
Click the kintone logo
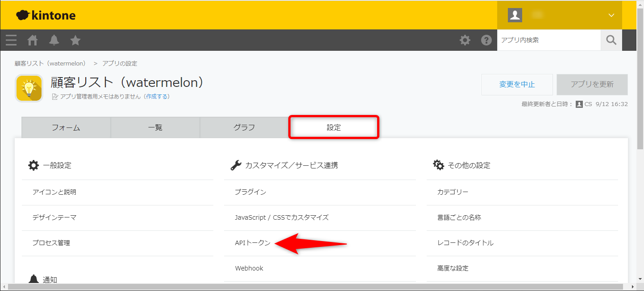pos(46,15)
